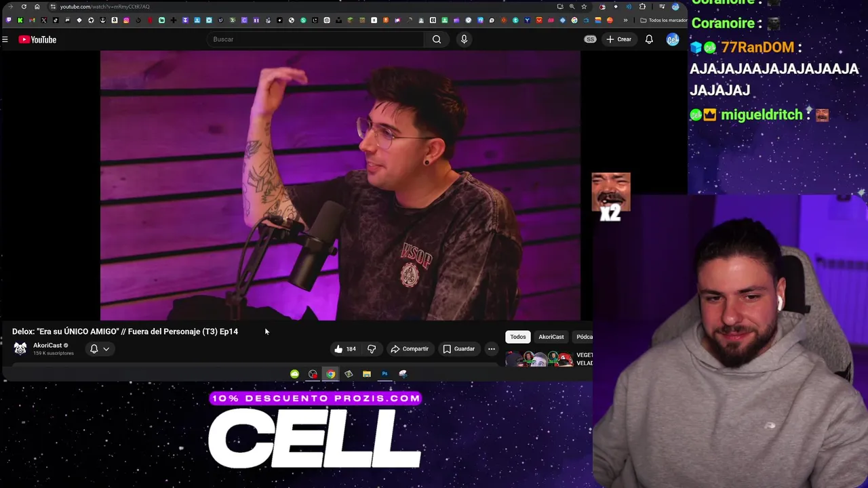Open File Explorer from the taskbar
The height and width of the screenshot is (488, 868).
click(x=367, y=374)
